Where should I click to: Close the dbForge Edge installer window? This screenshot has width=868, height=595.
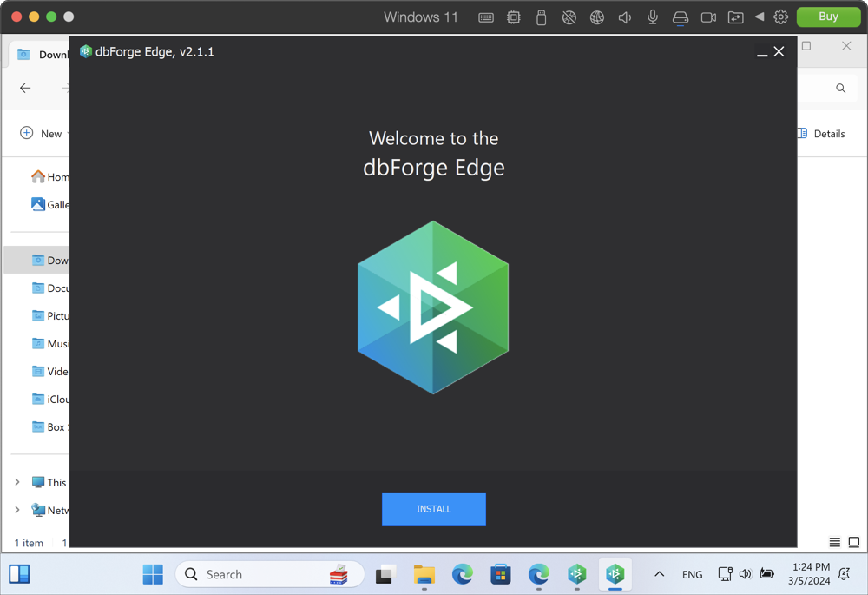tap(779, 51)
